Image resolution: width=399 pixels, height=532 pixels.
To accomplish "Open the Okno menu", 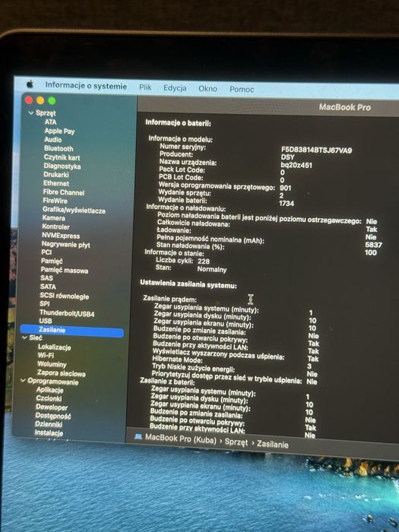I will [207, 89].
